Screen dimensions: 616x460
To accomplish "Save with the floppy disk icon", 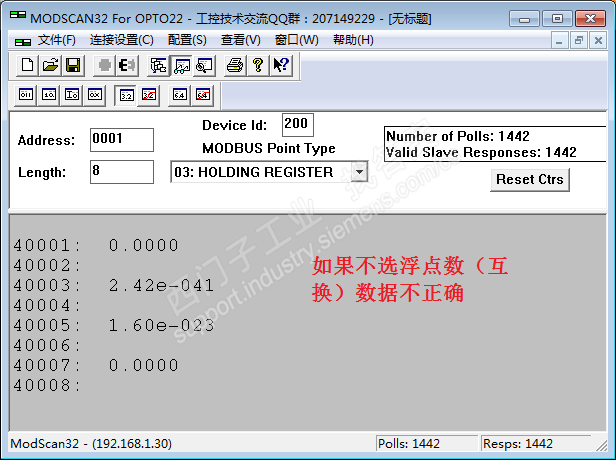I will pyautogui.click(x=73, y=65).
